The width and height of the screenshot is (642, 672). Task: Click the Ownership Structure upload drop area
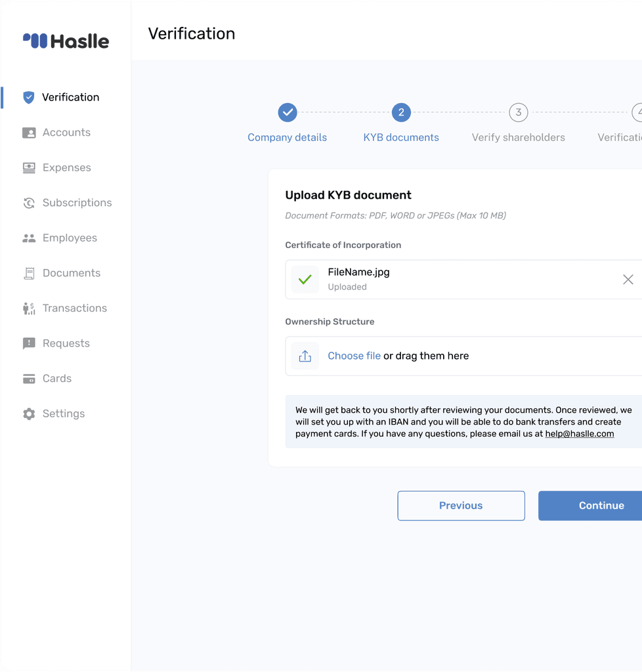point(463,356)
